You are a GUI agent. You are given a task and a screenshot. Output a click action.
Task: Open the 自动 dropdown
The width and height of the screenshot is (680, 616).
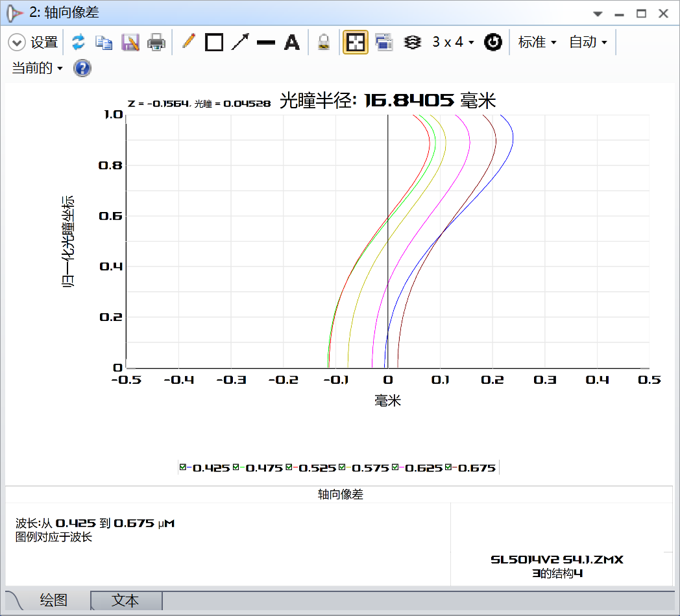(x=588, y=42)
